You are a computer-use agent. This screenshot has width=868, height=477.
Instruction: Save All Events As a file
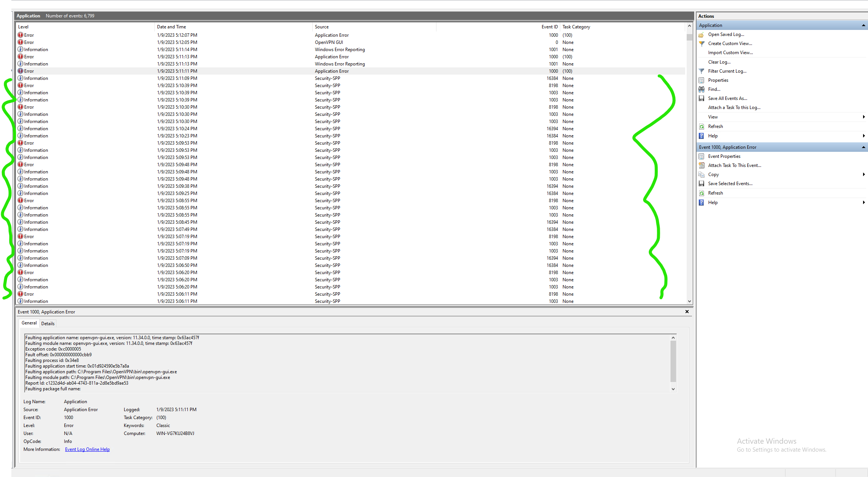pyautogui.click(x=727, y=98)
